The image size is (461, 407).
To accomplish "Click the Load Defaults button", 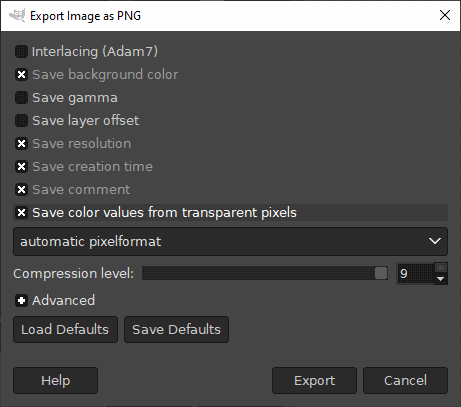I will (x=65, y=330).
